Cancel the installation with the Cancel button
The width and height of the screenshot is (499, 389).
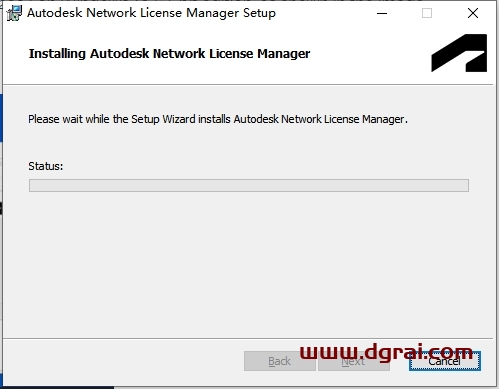pos(445,361)
